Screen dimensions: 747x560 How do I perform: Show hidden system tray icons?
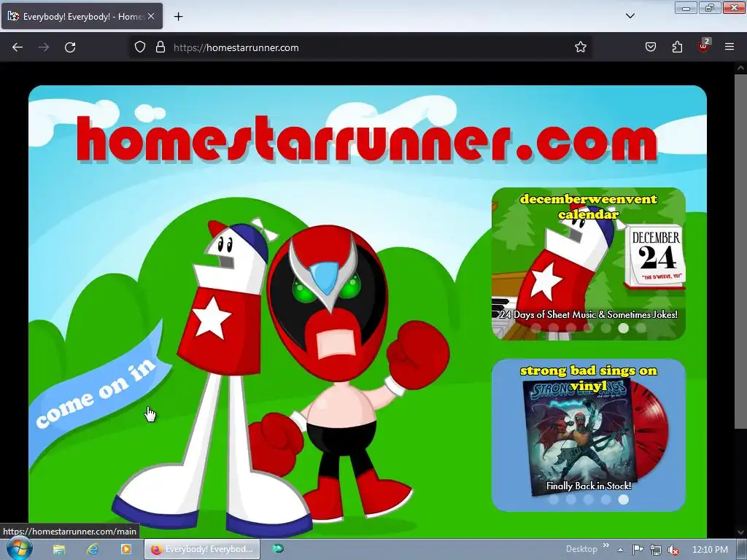point(620,550)
